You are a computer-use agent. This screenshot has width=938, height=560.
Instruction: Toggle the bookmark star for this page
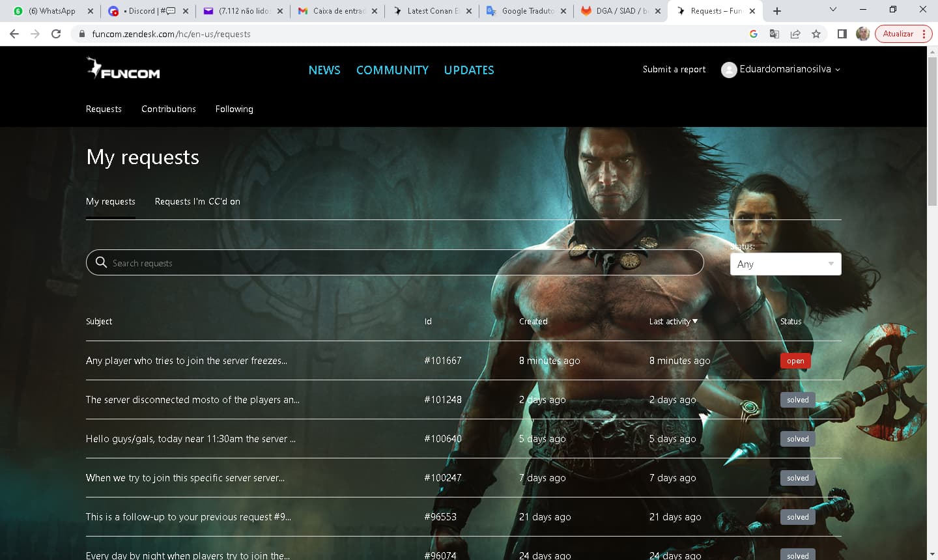coord(816,33)
